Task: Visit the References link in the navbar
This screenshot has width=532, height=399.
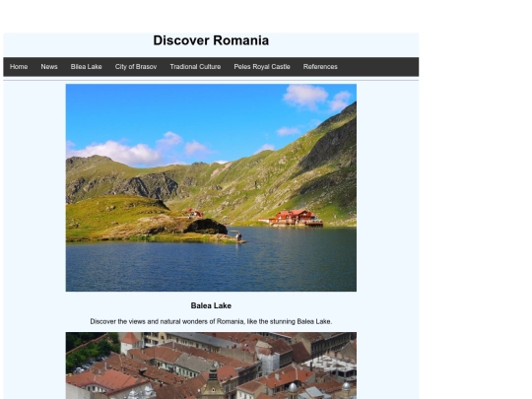Action: (320, 67)
